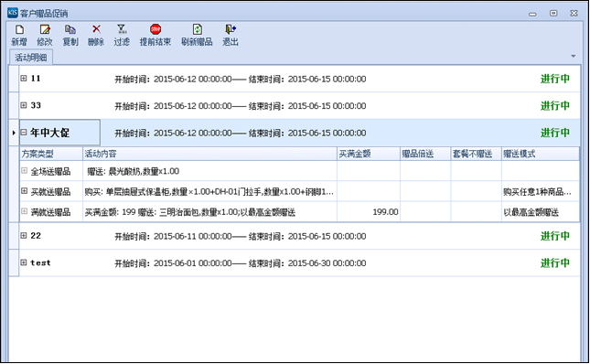The width and height of the screenshot is (590, 364).
Task: Click the 进行中 status of test row
Action: (555, 262)
